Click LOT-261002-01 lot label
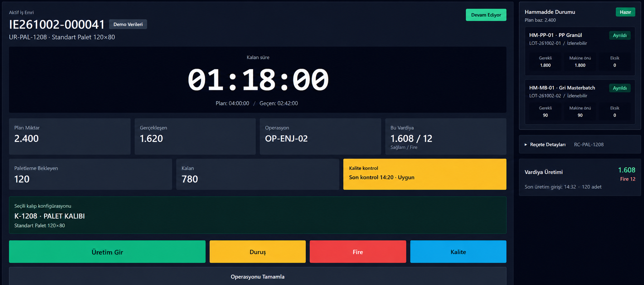644x285 pixels. 545,43
